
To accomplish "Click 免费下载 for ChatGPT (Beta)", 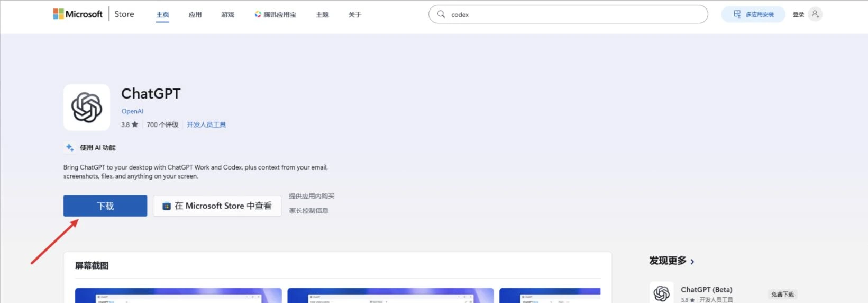I will tap(782, 295).
